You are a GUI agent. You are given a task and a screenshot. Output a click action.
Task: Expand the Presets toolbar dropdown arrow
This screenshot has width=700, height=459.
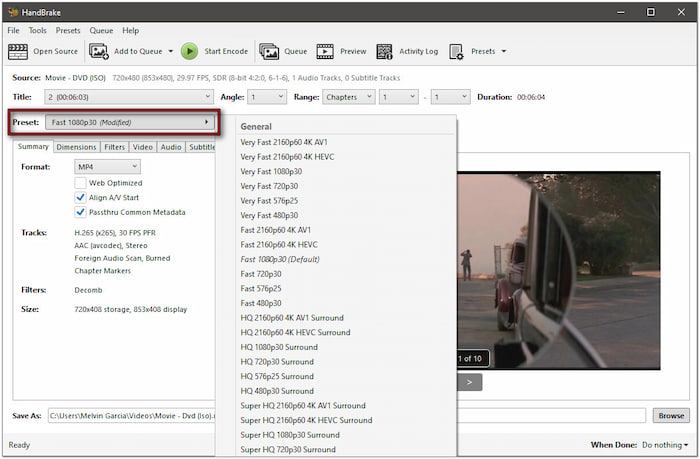tap(504, 51)
